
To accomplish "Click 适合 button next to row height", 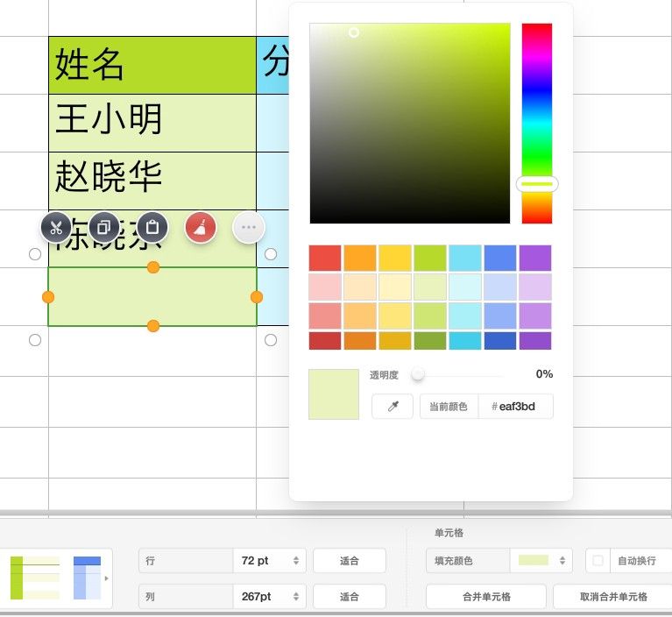I will coord(350,560).
